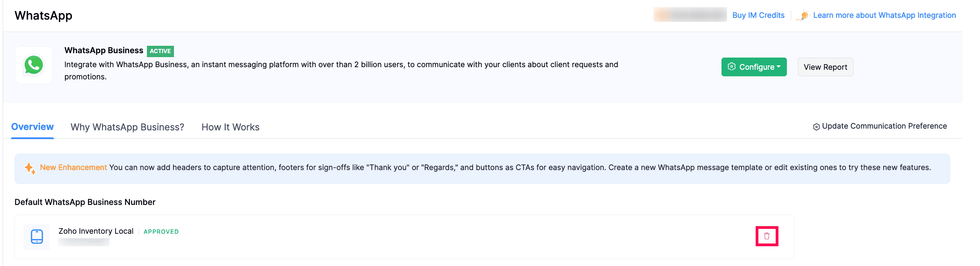Open the Update Communication Preference text link

point(884,126)
